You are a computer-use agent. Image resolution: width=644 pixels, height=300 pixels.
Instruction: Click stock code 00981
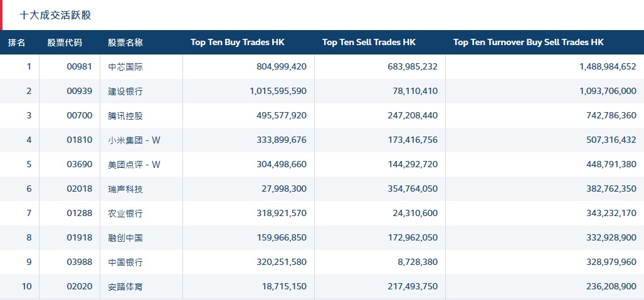pyautogui.click(x=80, y=67)
